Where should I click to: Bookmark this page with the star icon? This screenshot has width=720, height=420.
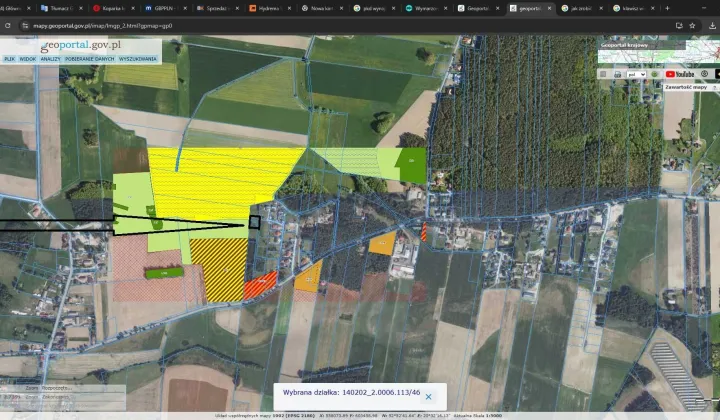[x=692, y=25]
